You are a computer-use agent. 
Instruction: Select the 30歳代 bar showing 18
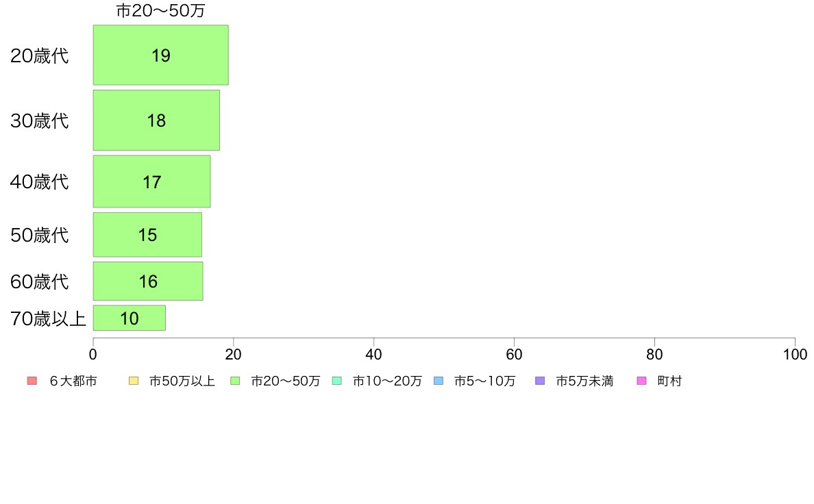pyautogui.click(x=156, y=121)
